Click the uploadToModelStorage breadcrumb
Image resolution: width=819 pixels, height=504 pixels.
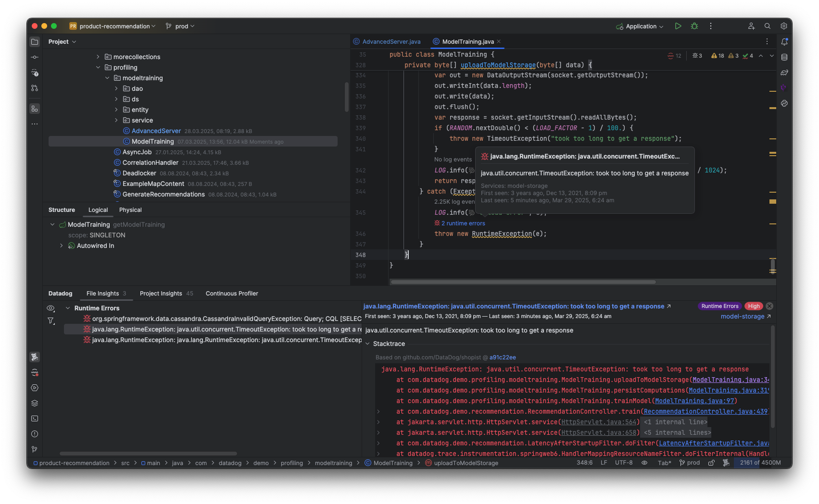462,463
